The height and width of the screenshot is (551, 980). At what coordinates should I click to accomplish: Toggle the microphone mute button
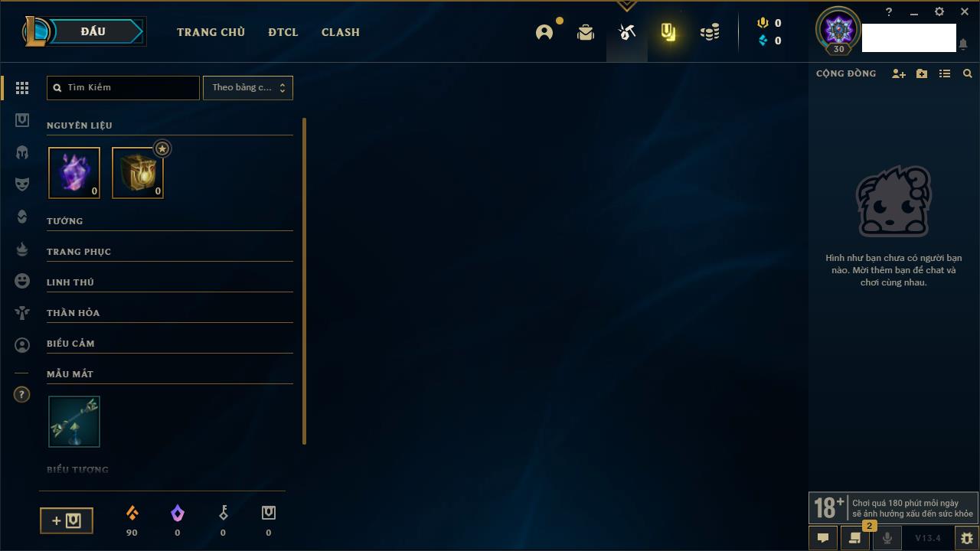887,538
